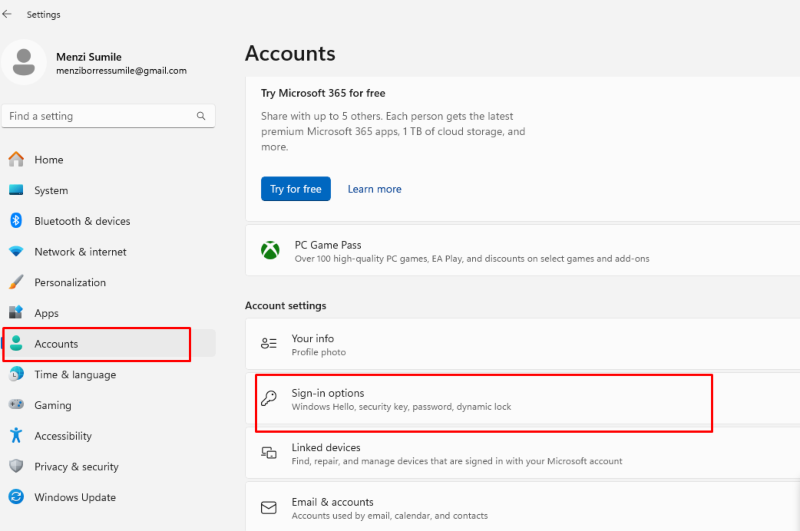Click the Home house icon
Image resolution: width=800 pixels, height=531 pixels.
click(16, 160)
